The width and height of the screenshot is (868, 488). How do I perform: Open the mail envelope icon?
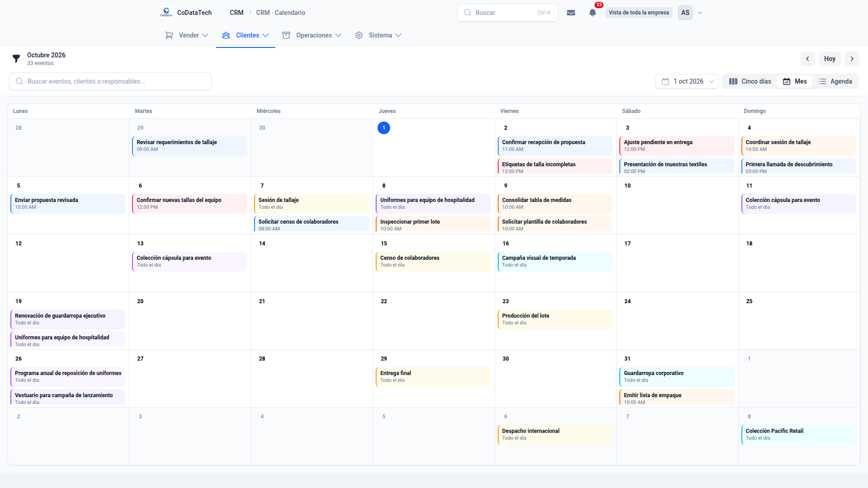tap(571, 13)
